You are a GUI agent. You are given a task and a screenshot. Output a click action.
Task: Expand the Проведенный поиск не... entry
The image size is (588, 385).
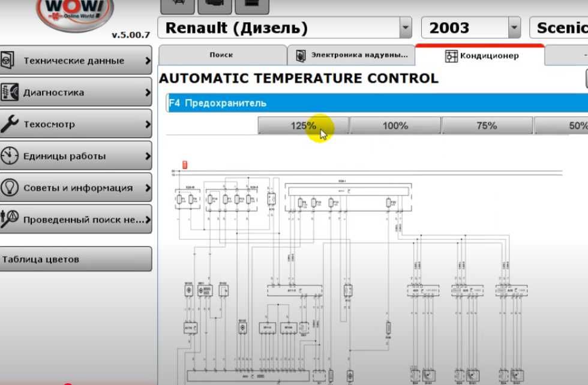[x=76, y=219]
